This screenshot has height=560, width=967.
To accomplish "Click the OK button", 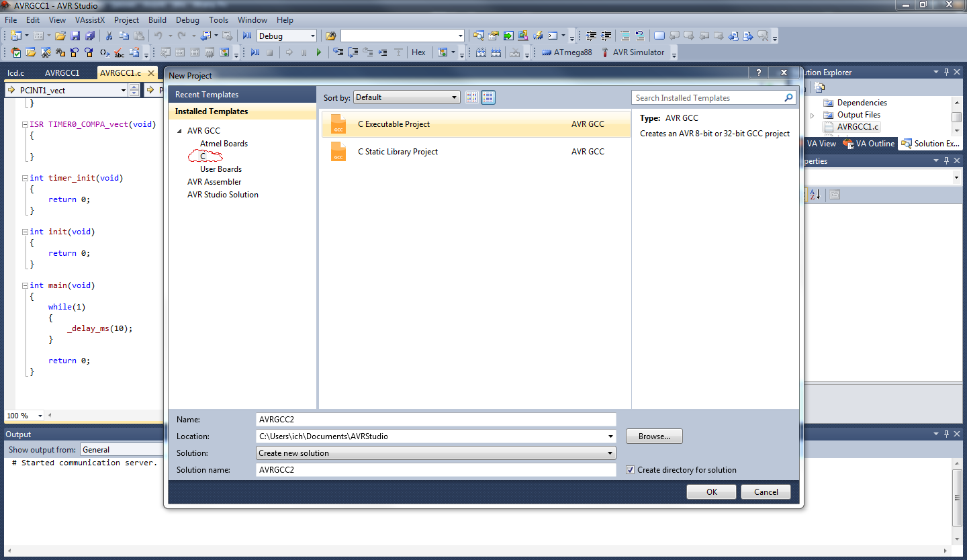I will pos(712,492).
